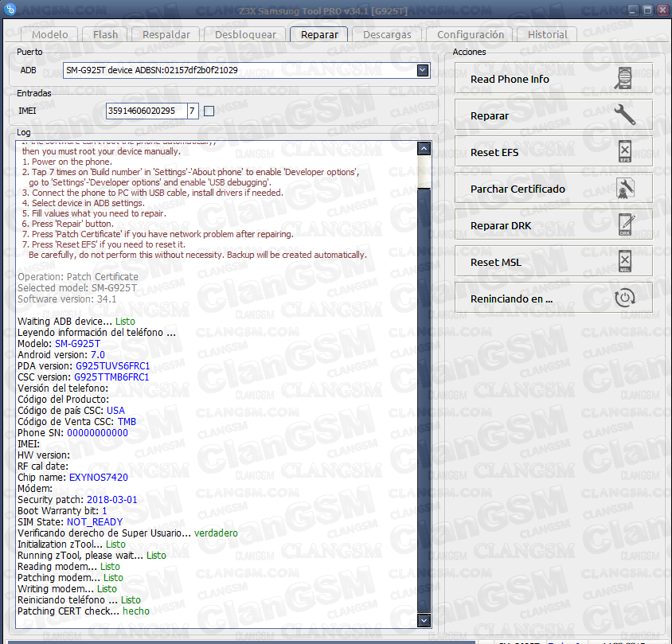Screen dimensions: 672x644
Task: Click the Reset MSL button
Action: coord(553,262)
